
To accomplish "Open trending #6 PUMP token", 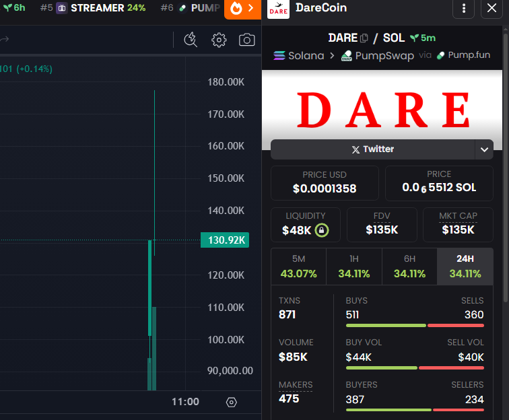I will tap(191, 8).
